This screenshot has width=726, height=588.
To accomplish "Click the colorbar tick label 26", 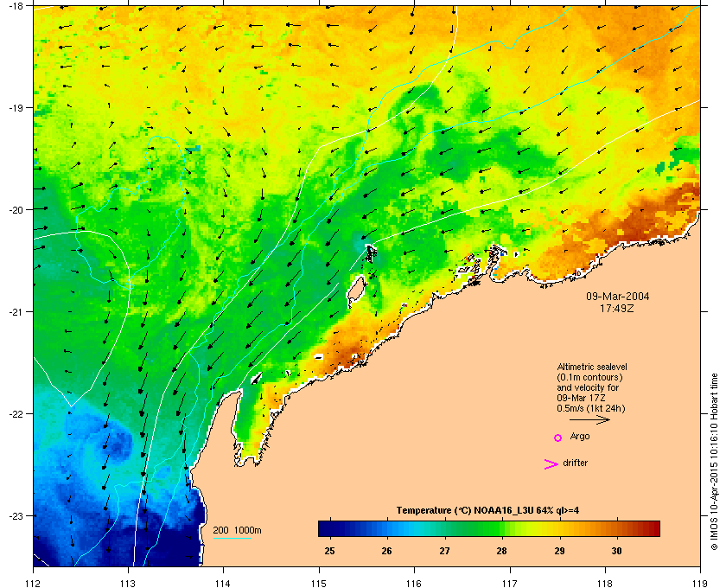I will pyautogui.click(x=386, y=551).
